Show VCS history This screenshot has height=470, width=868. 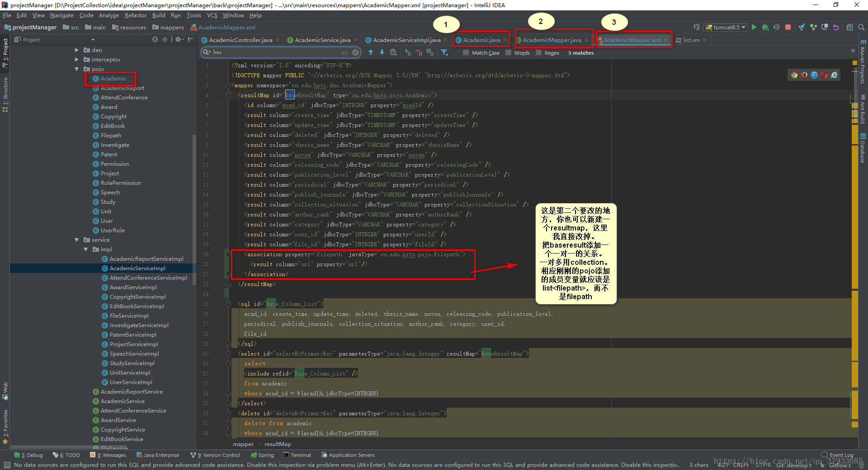pyautogui.click(x=825, y=27)
